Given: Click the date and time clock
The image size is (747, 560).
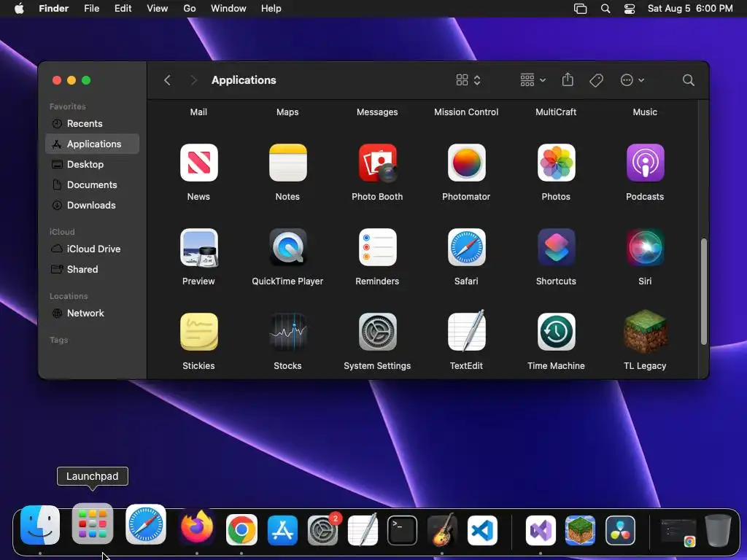Looking at the screenshot, I should click(x=690, y=9).
